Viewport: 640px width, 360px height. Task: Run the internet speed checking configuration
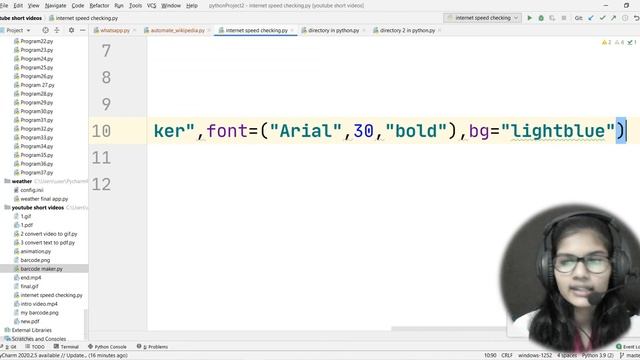click(529, 18)
